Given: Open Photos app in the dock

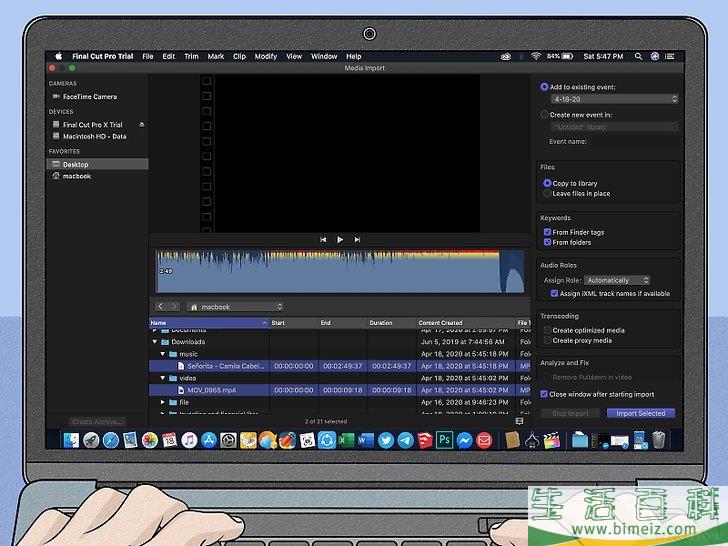Looking at the screenshot, I should [150, 440].
